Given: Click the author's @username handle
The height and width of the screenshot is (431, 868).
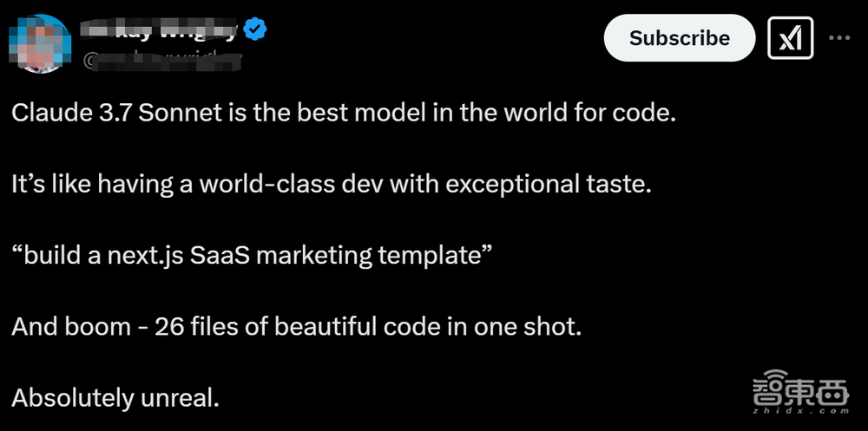Looking at the screenshot, I should 161,62.
